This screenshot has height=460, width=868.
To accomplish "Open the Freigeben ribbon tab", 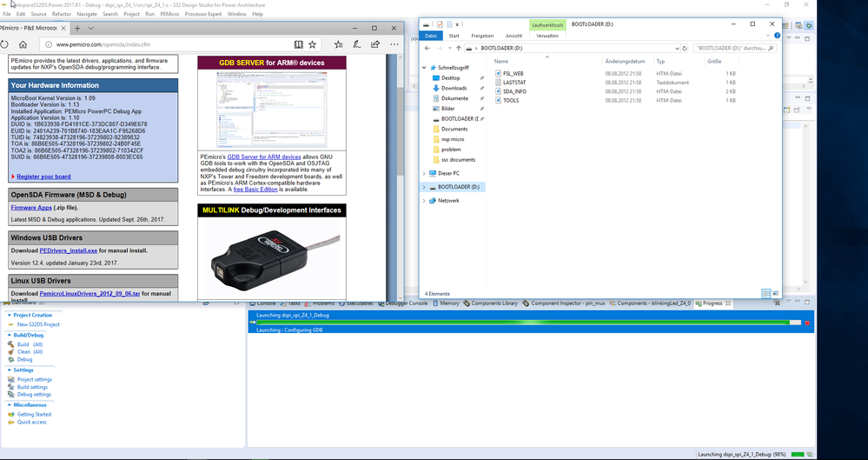I will [x=482, y=36].
